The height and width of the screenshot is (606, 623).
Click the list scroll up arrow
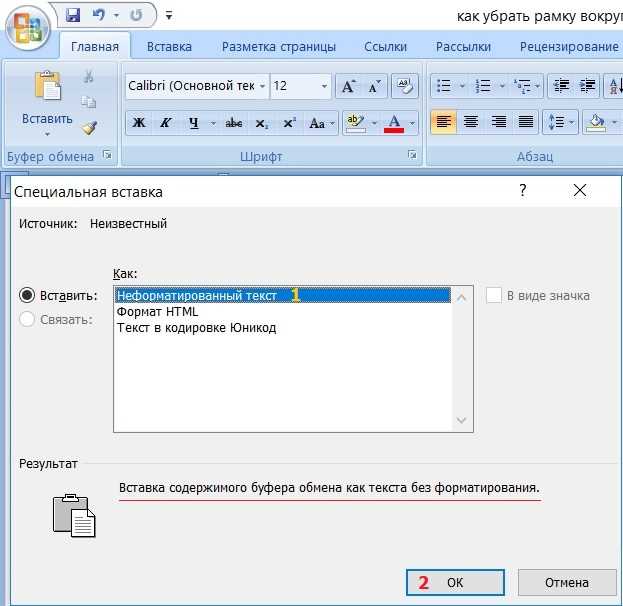point(461,297)
